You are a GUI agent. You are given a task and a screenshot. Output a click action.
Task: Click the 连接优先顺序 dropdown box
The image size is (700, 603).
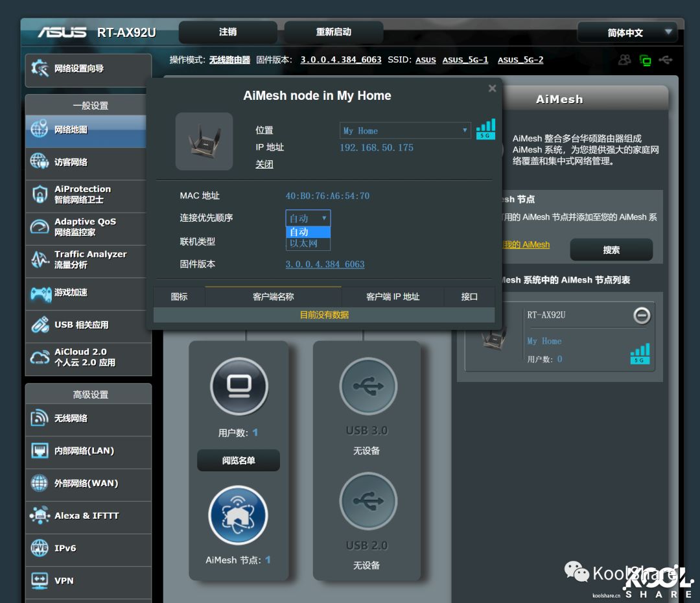click(308, 218)
